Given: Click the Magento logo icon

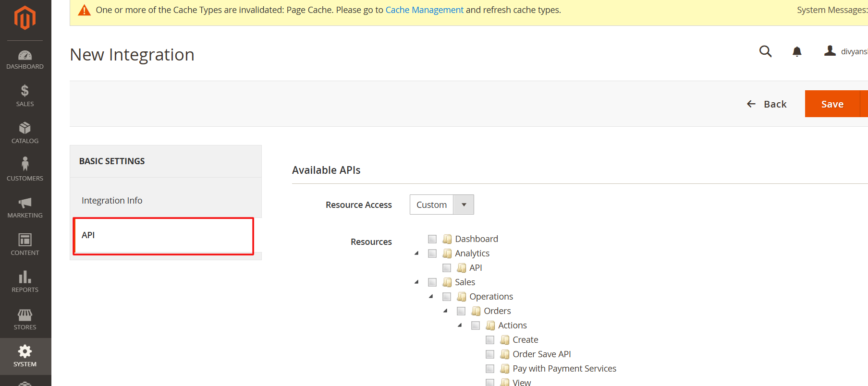Looking at the screenshot, I should (x=25, y=18).
